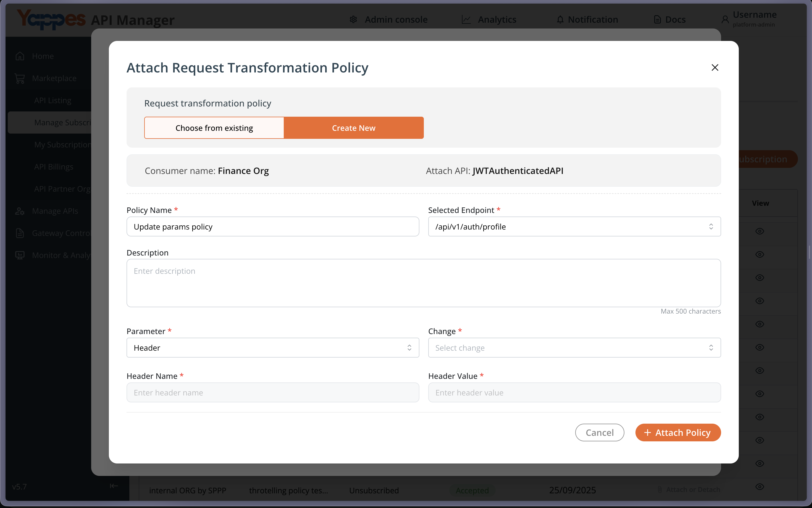This screenshot has height=508, width=812.
Task: Click the fourth row view eye icon
Action: click(760, 301)
